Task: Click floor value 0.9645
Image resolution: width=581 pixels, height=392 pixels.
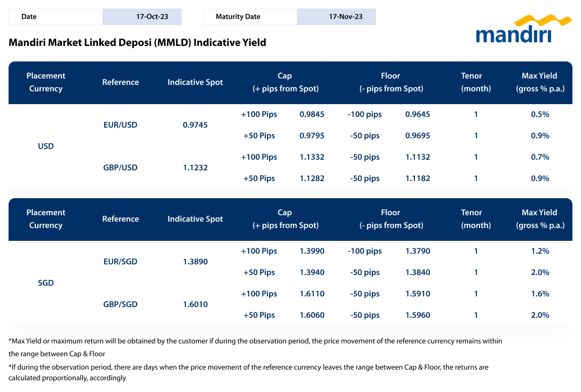Action: click(418, 114)
